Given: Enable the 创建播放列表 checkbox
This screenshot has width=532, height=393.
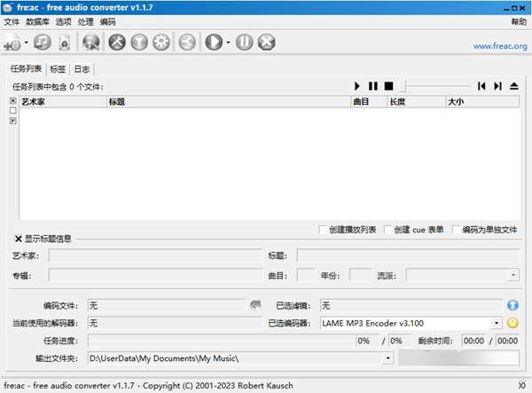Looking at the screenshot, I should click(324, 230).
